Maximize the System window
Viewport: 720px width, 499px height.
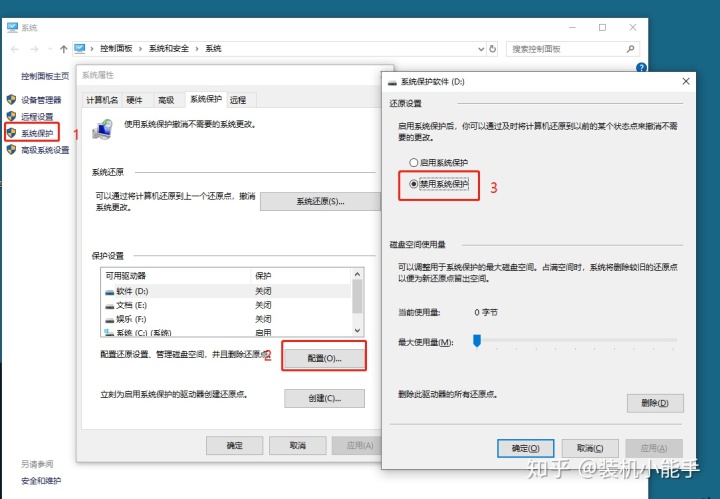602,28
